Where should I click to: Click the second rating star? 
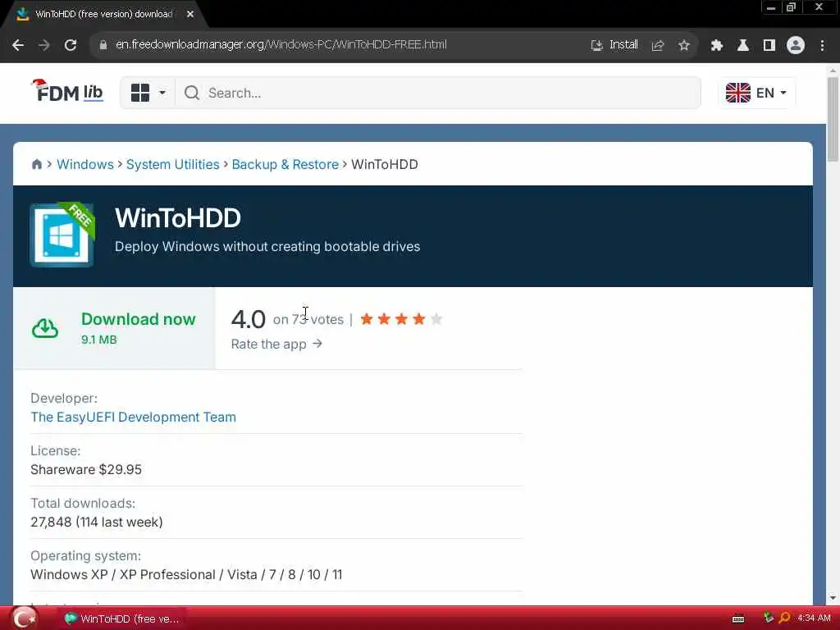(x=384, y=319)
